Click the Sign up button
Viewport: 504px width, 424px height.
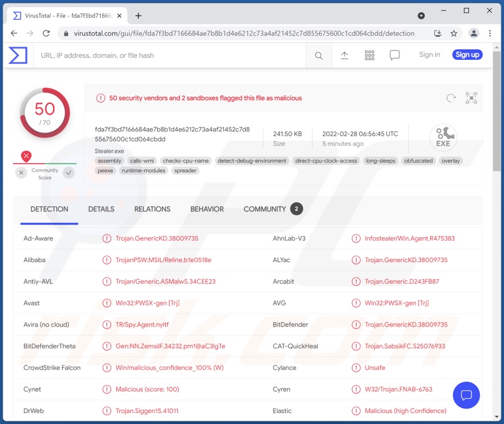click(x=467, y=55)
